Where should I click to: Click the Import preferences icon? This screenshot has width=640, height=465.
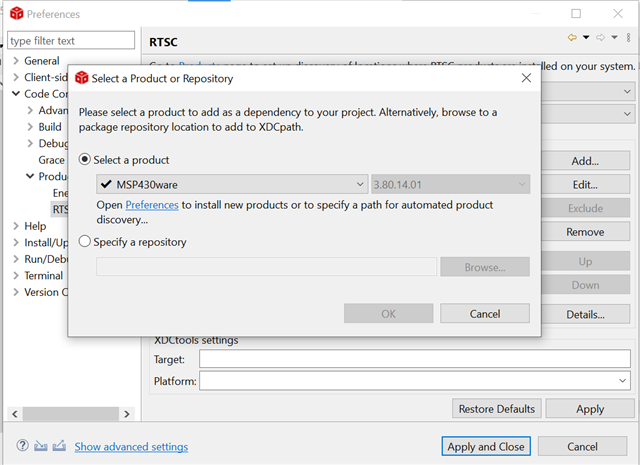[41, 446]
